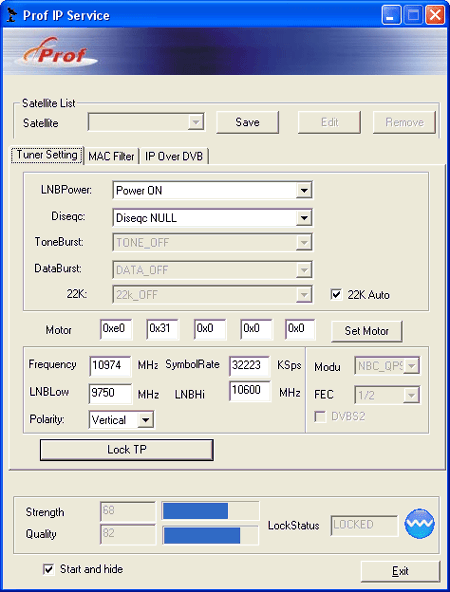Image resolution: width=450 pixels, height=592 pixels.
Task: Open the LNBPower dropdown
Action: point(212,190)
